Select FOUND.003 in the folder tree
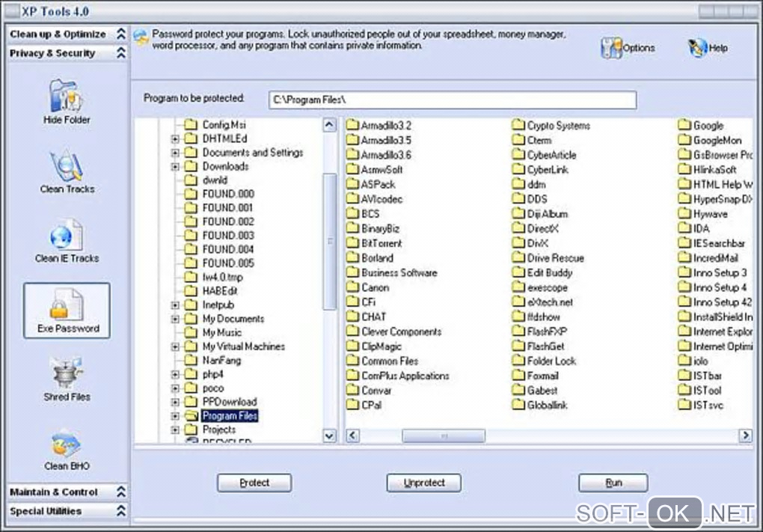 pyautogui.click(x=228, y=236)
